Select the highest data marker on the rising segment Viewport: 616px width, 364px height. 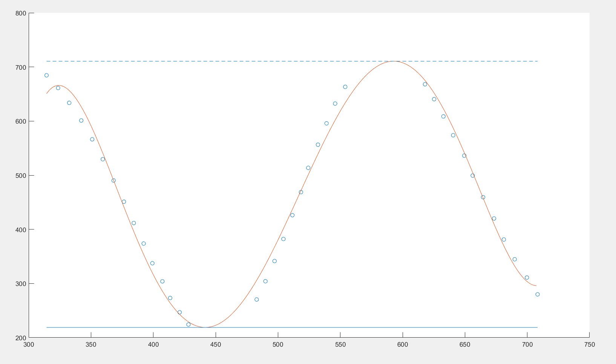click(345, 87)
